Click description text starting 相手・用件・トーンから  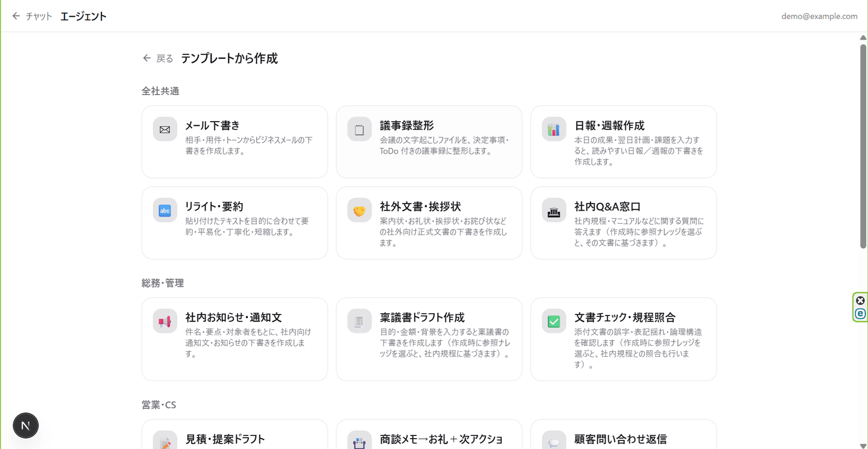coord(249,146)
